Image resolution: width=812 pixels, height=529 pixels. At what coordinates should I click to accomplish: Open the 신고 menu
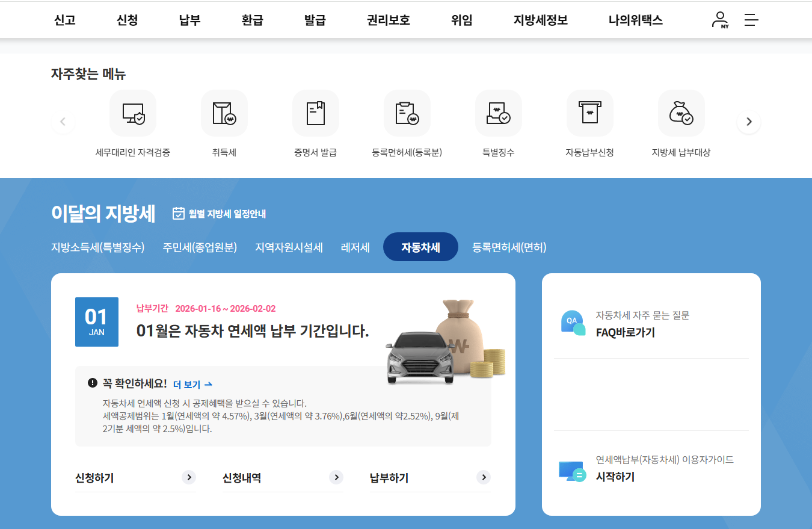(65, 20)
